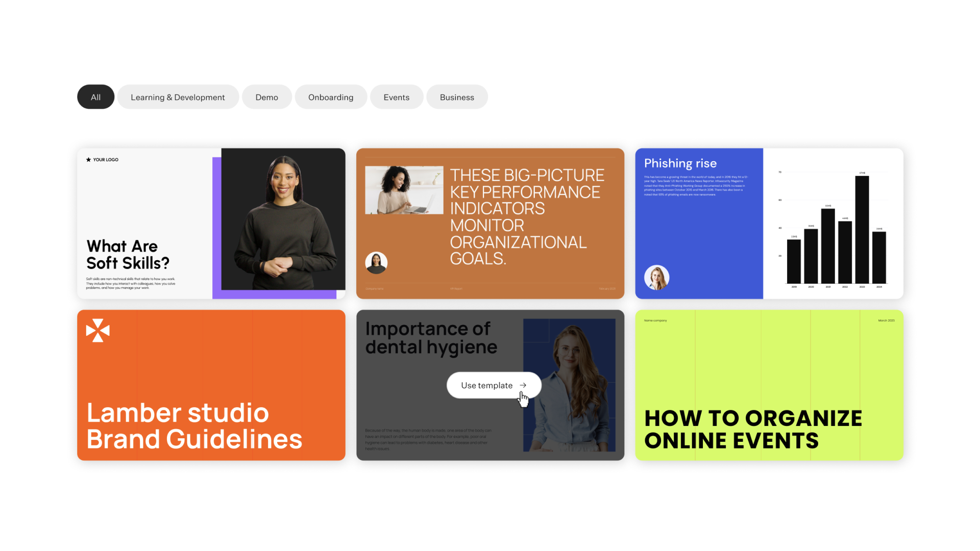This screenshot has width=980, height=551.
Task: Choose the Events category filter
Action: pos(396,97)
